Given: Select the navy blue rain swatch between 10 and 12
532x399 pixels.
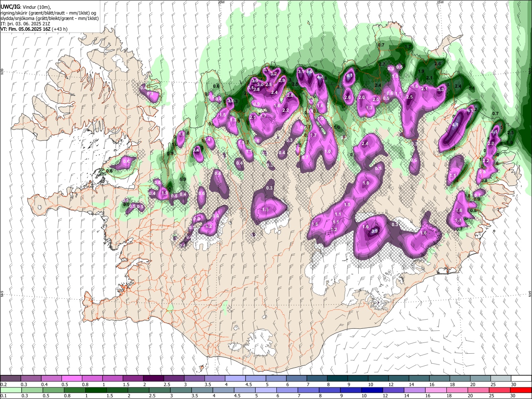Looking at the screenshot, I should (x=372, y=390).
